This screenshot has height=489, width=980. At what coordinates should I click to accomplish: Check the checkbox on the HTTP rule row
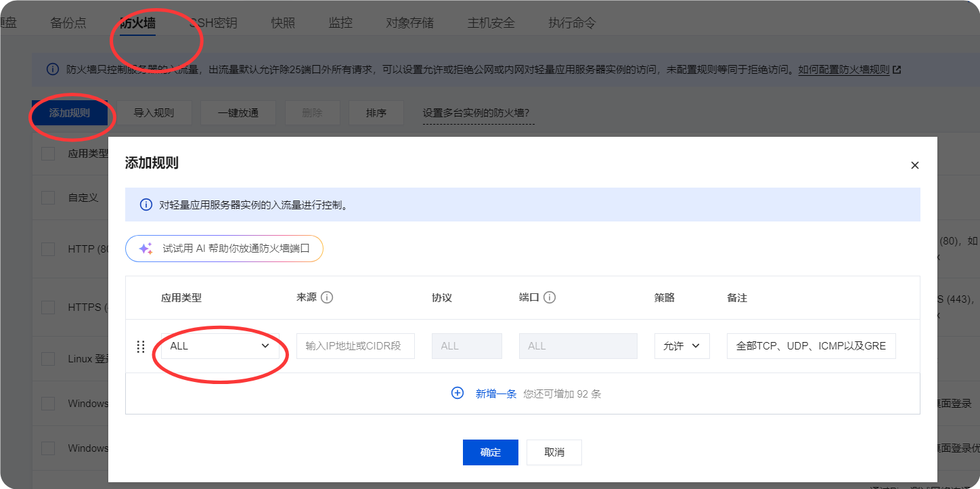click(x=47, y=249)
